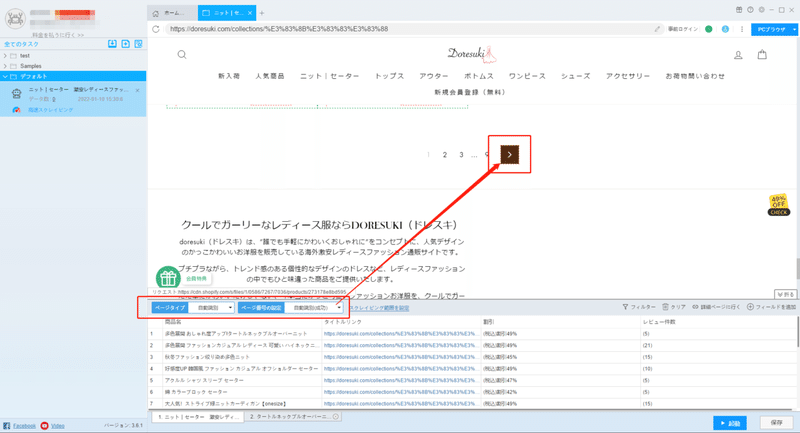Click 事前ログイン button
Viewport: 800px width, 433px height.
point(683,29)
